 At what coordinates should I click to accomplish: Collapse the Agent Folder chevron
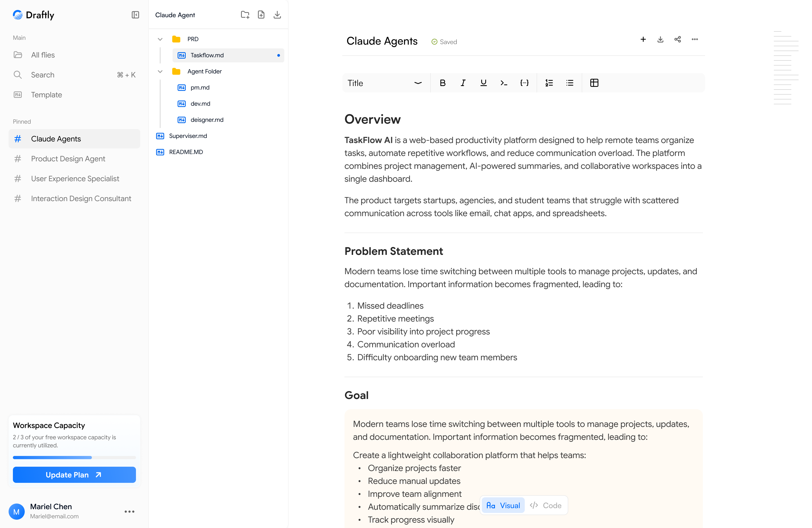tap(160, 71)
